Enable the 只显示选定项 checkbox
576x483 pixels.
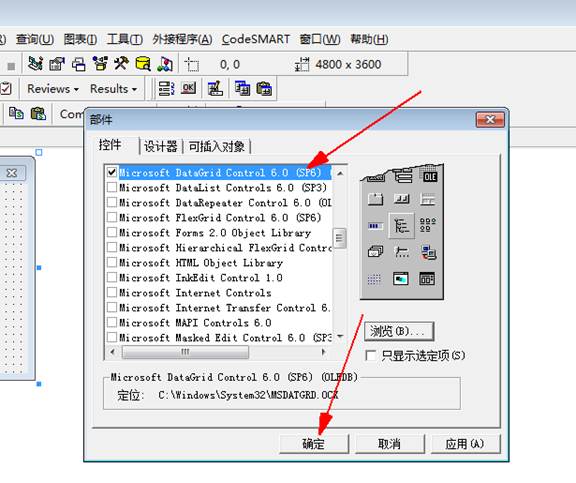(371, 356)
